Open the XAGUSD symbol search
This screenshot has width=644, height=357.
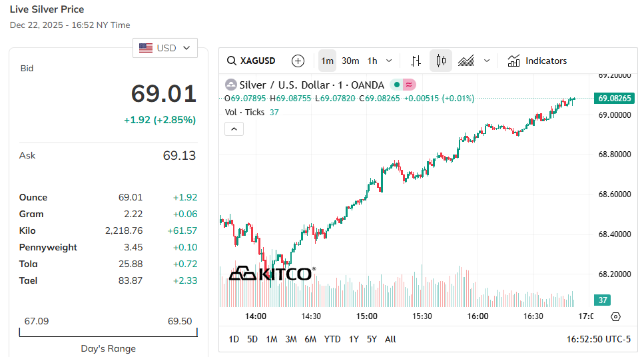coord(251,61)
